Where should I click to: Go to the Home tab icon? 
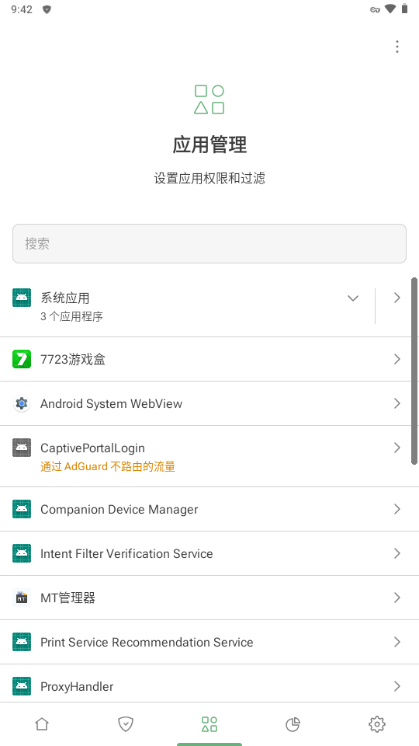tap(42, 724)
